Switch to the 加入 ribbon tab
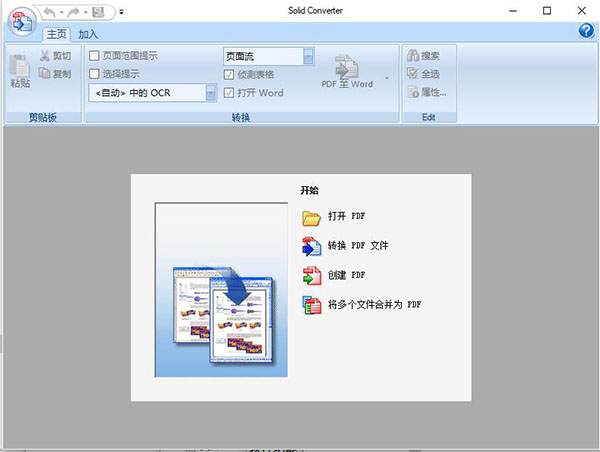 88,34
